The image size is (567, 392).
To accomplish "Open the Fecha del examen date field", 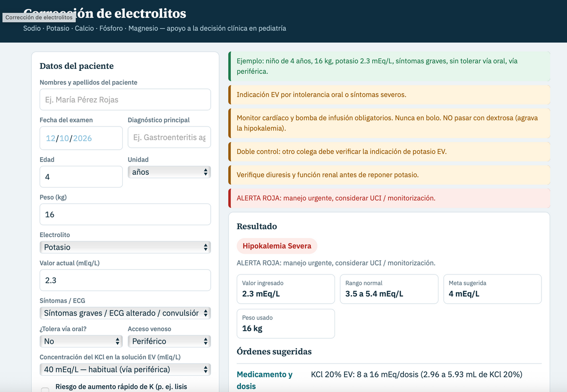I will [81, 138].
